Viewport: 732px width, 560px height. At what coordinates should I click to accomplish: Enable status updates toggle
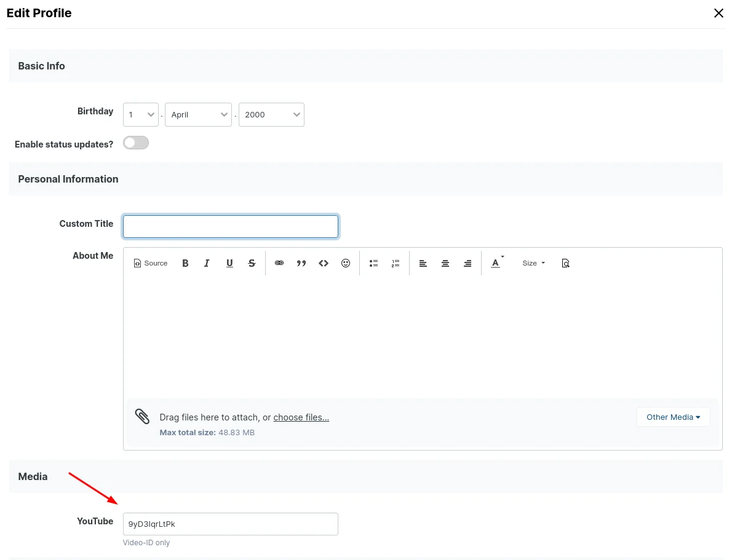point(136,143)
